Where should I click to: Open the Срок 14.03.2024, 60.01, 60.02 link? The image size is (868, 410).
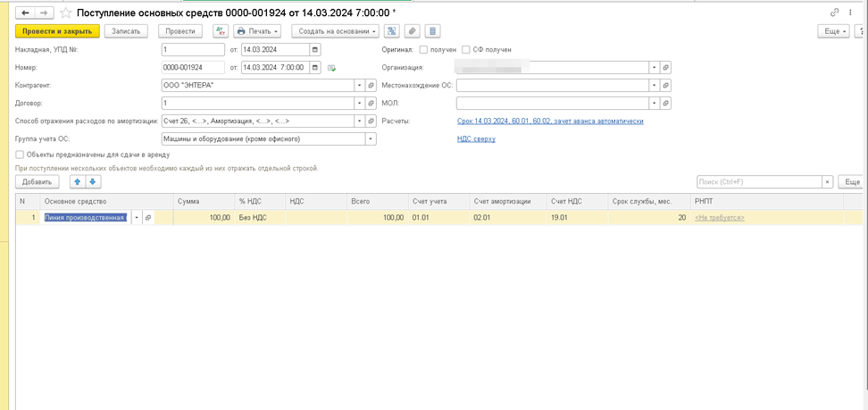pyautogui.click(x=550, y=121)
